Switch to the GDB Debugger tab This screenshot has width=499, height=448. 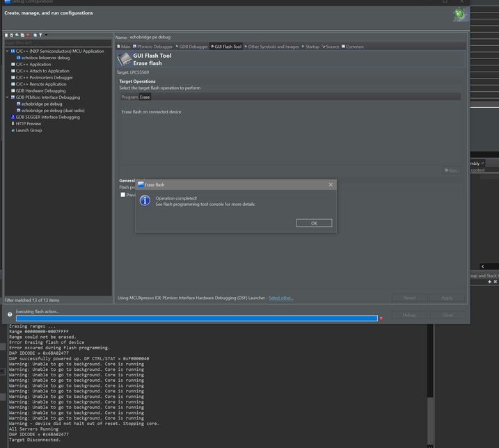coord(191,47)
